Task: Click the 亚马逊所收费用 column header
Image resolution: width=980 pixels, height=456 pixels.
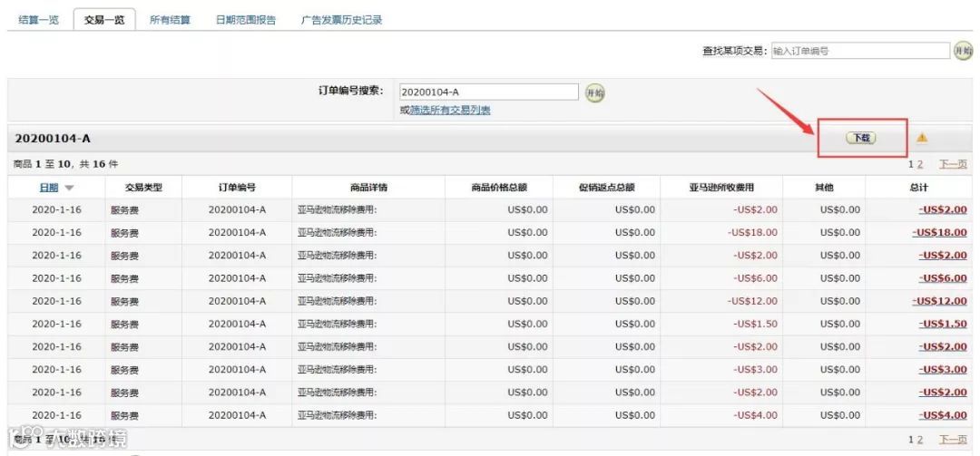Action: (722, 188)
